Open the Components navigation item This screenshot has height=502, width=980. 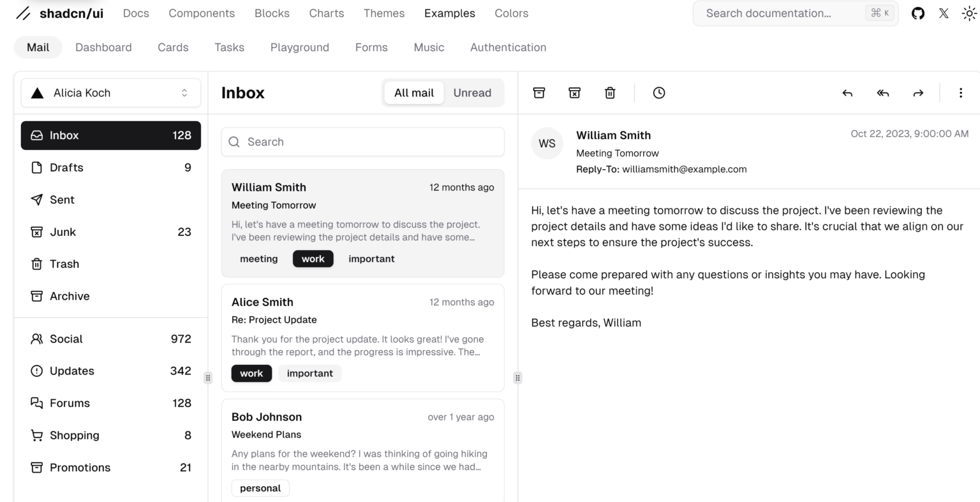click(x=202, y=13)
